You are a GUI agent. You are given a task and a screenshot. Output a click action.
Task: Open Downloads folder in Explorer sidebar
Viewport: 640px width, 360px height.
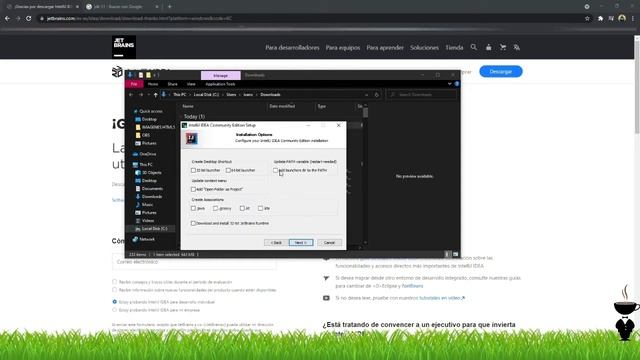151,197
